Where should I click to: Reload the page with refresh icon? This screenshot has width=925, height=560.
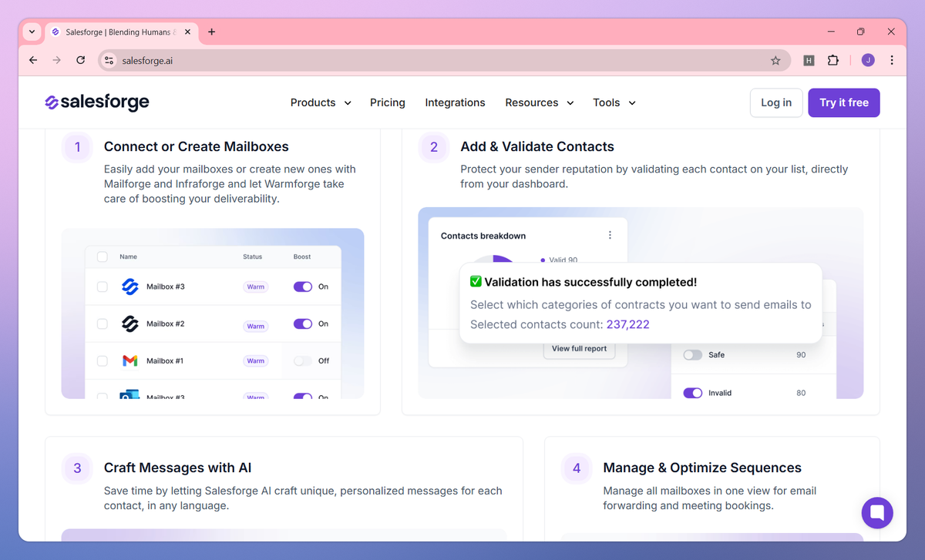coord(80,60)
